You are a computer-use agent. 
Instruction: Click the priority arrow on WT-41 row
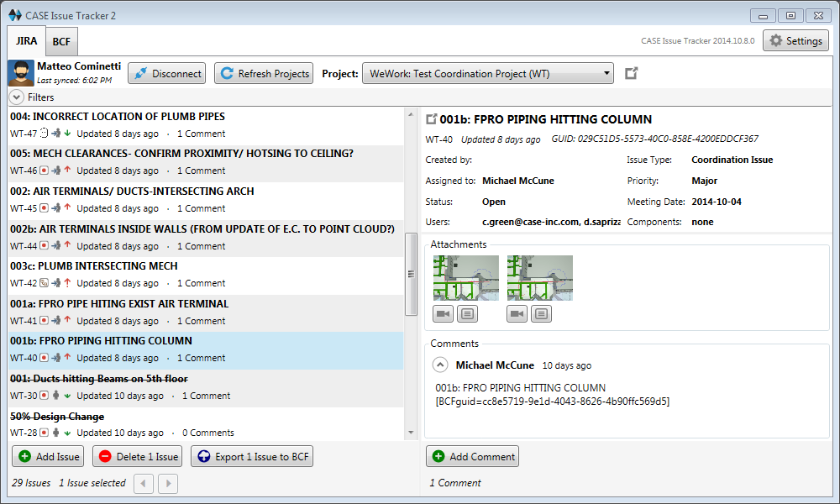tap(67, 320)
